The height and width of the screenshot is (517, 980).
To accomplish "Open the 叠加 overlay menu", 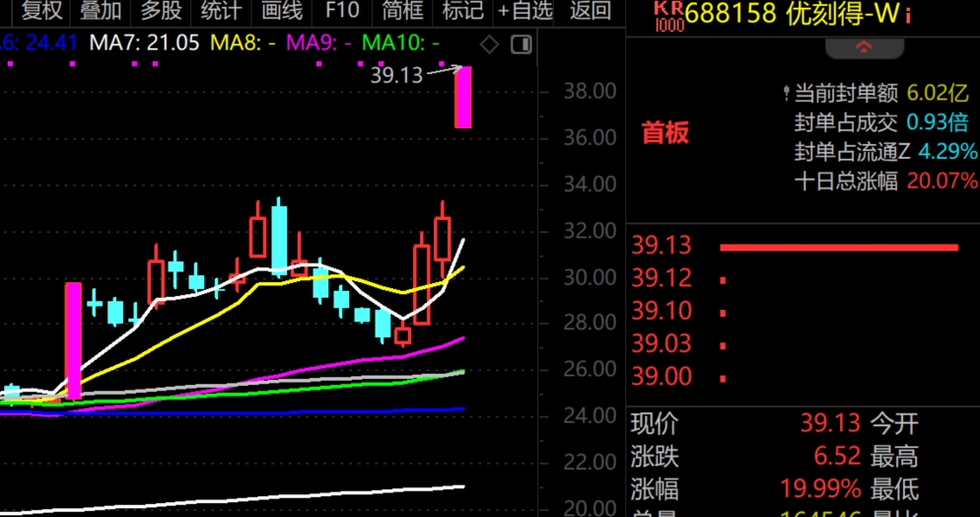I will pos(101,12).
